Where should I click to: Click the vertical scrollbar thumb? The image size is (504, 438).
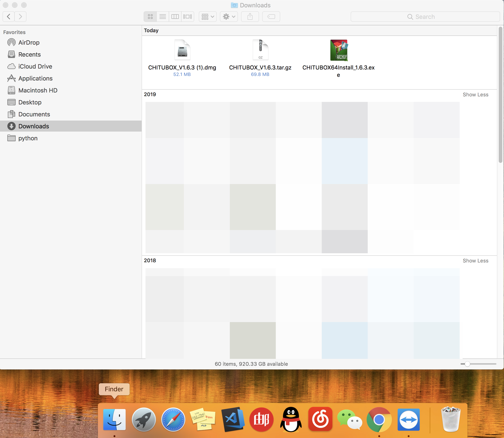pos(500,95)
